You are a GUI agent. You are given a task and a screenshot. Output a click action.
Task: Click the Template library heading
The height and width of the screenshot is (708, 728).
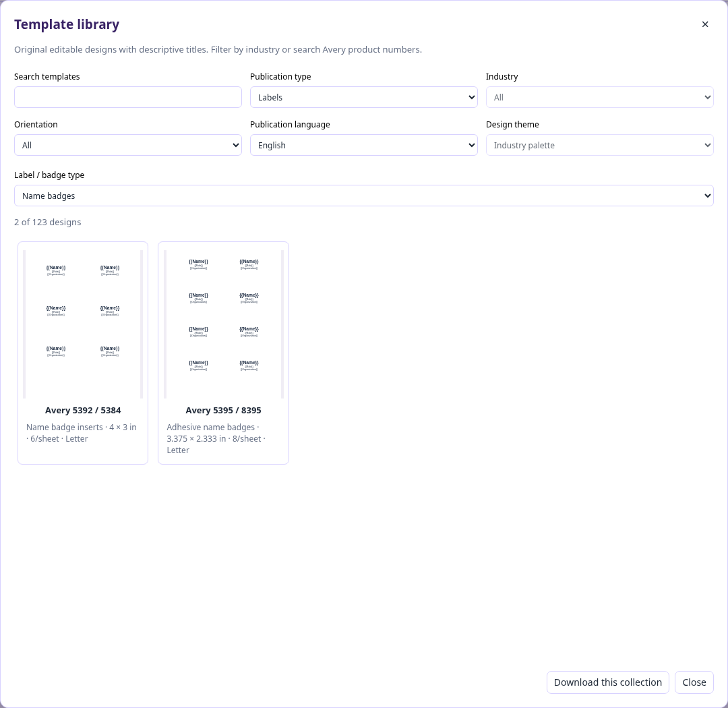tap(67, 24)
